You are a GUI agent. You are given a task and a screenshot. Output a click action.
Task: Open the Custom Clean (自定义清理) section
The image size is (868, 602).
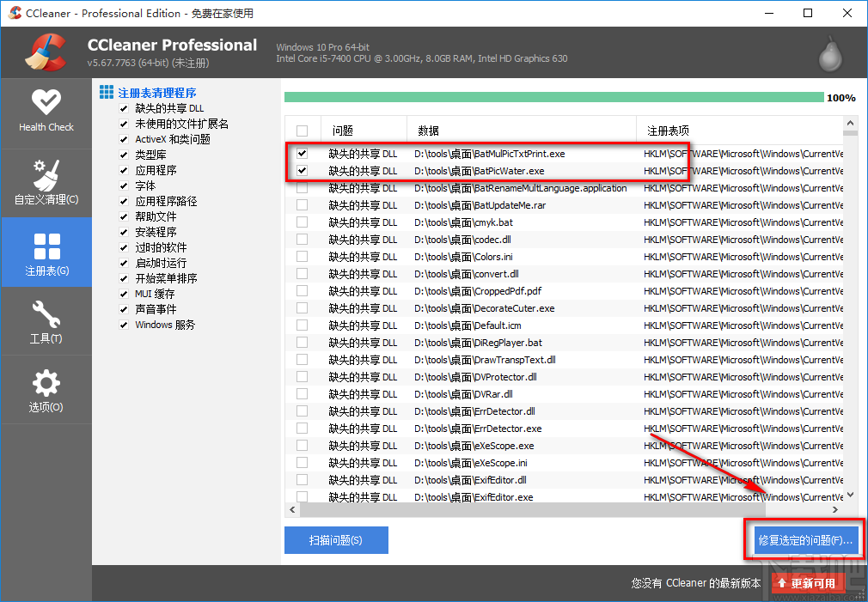tap(46, 183)
